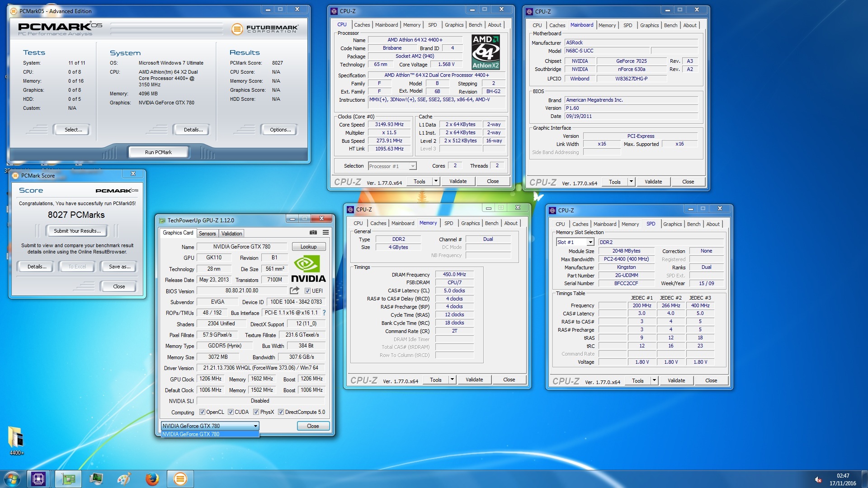The width and height of the screenshot is (868, 488).
Task: Toggle the DirectCompute 5.0 checkbox
Action: pos(281,412)
